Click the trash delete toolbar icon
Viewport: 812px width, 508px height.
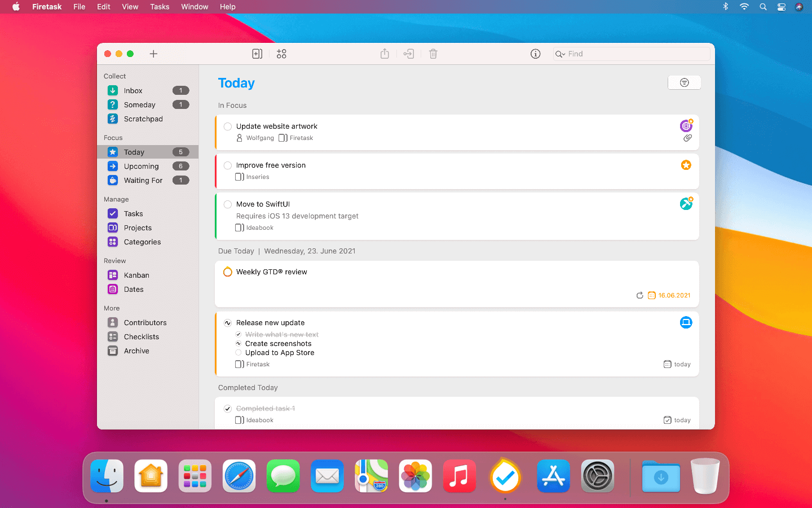pyautogui.click(x=433, y=54)
